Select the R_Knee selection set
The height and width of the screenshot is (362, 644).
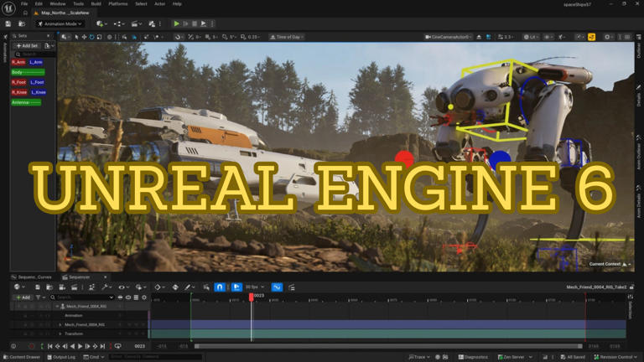point(19,92)
